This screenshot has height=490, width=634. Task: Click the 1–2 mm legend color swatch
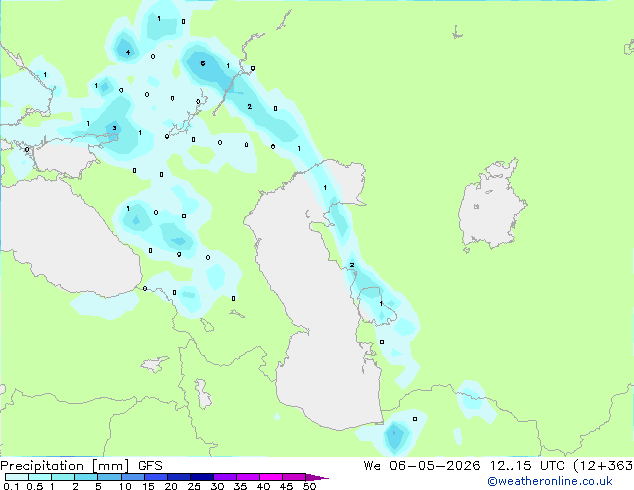pyautogui.click(x=63, y=477)
